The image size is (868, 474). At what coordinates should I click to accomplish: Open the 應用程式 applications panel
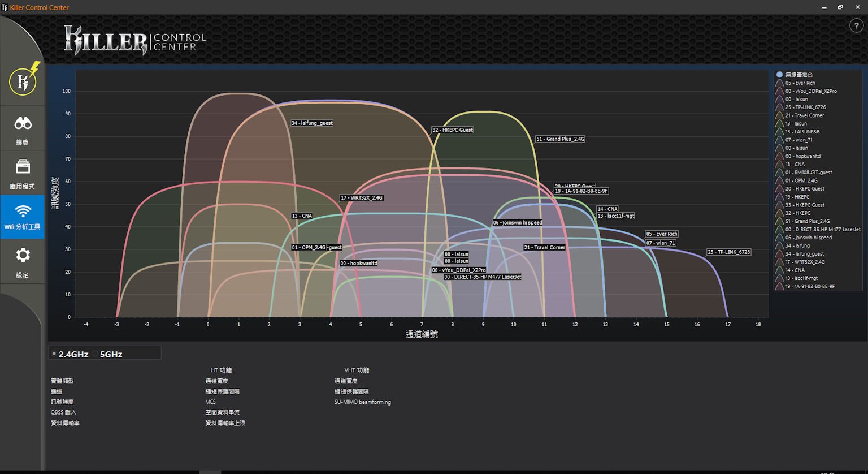pos(23,173)
